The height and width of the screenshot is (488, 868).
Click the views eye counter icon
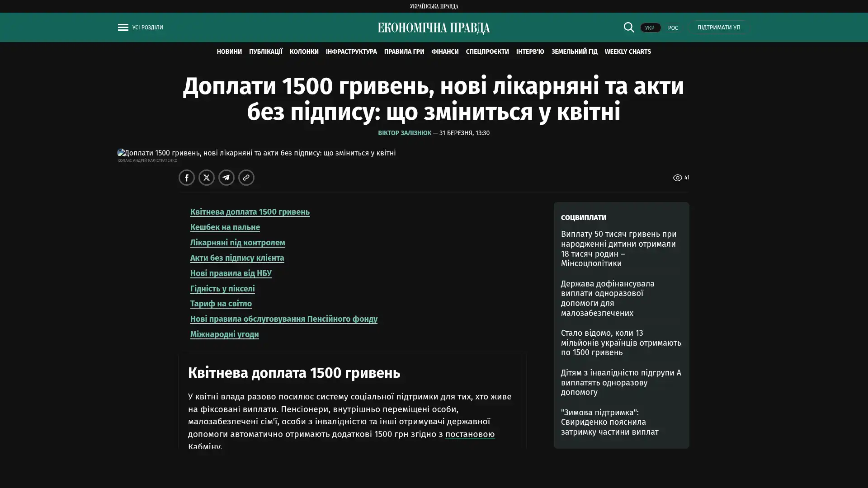tap(677, 178)
